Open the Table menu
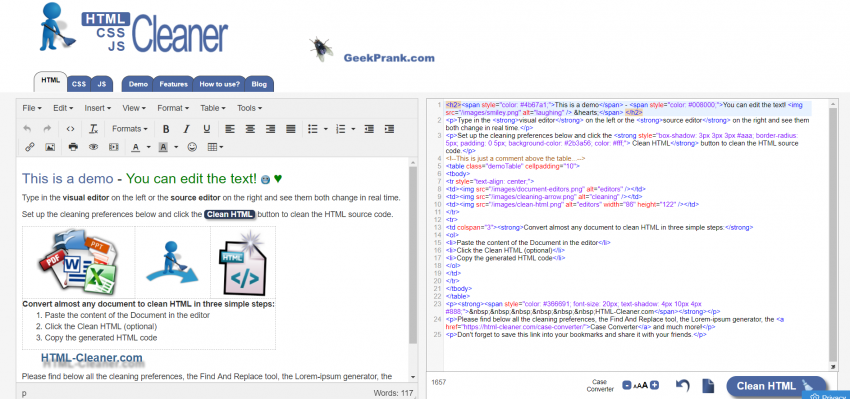The image size is (850, 399). 212,108
